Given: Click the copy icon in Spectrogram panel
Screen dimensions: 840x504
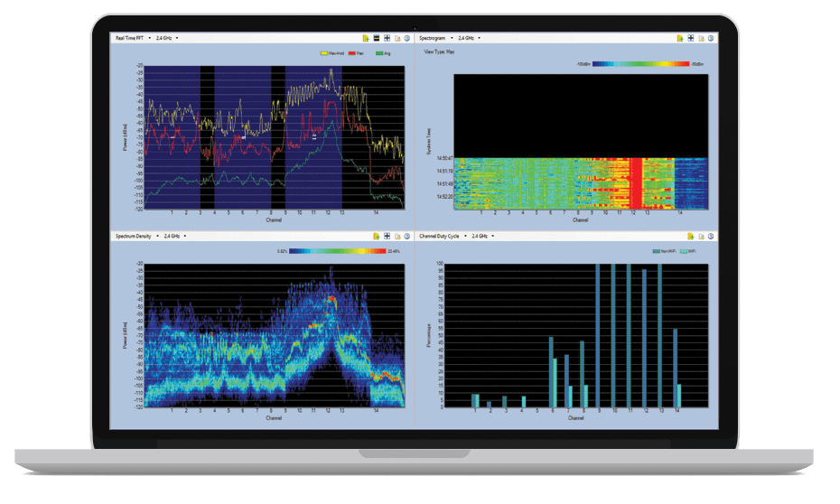Looking at the screenshot, I should coord(701,38).
